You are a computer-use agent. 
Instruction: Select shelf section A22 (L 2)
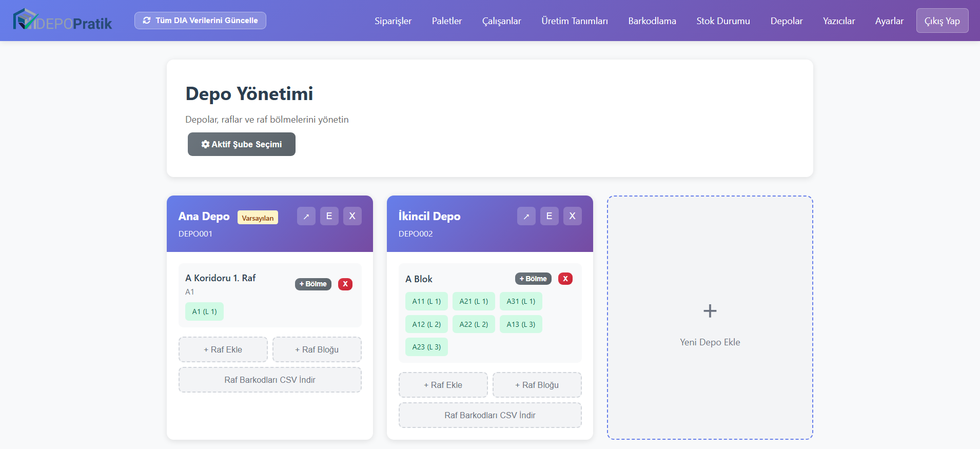474,324
